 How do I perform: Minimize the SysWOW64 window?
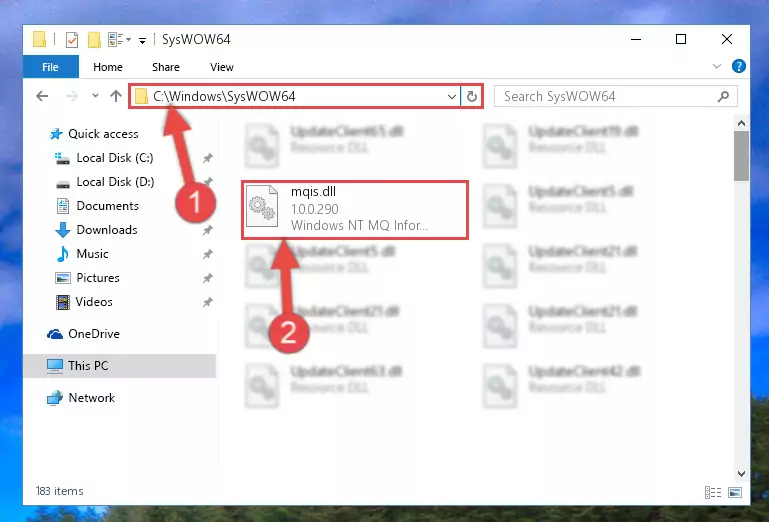pos(636,39)
